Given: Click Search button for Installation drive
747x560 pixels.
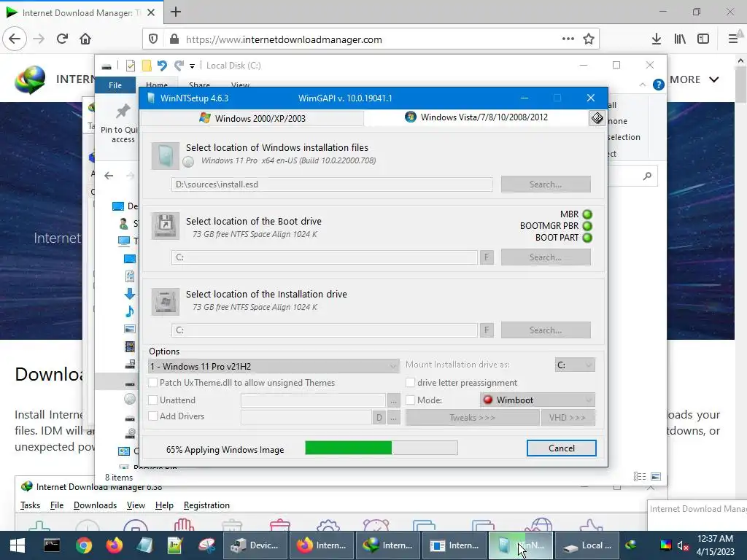Looking at the screenshot, I should coord(546,330).
